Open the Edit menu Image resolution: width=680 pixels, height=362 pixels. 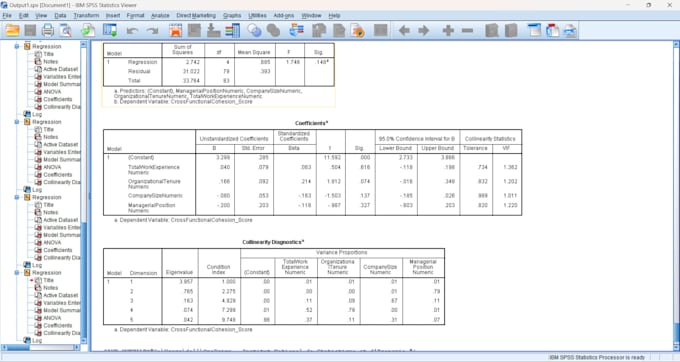point(23,16)
